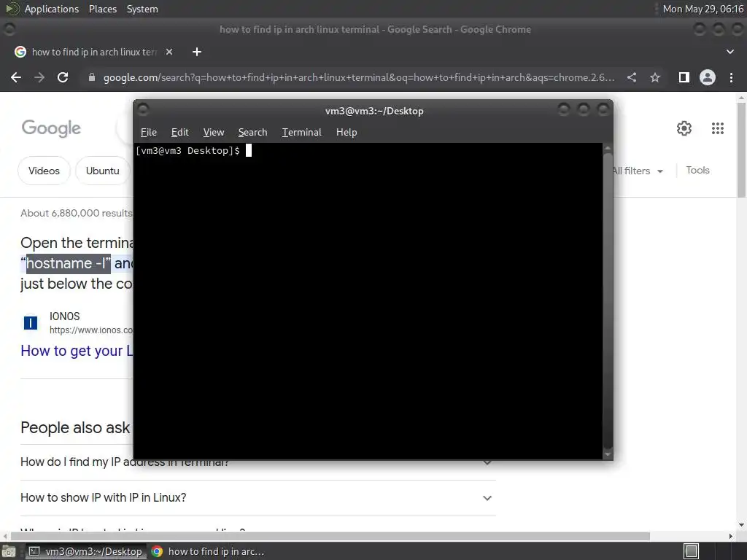Open Chrome profile avatar
The image size is (747, 560).
tap(708, 77)
